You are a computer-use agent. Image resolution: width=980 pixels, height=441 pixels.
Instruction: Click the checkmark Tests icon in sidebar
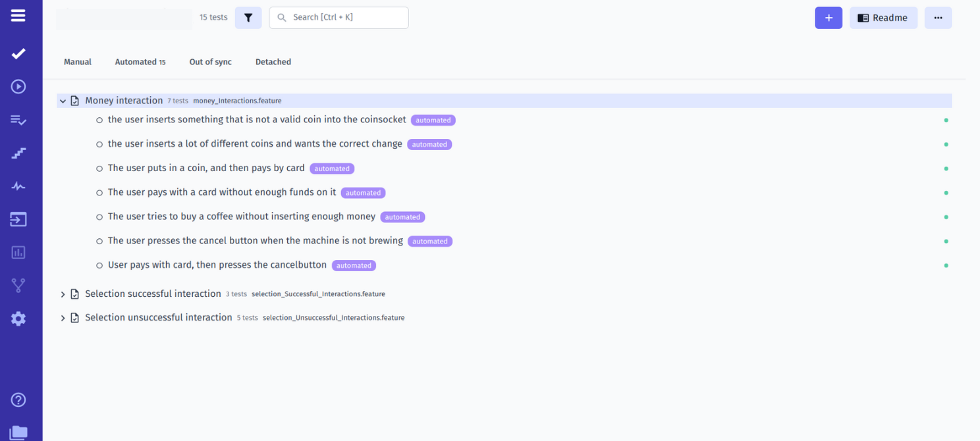[x=18, y=53]
